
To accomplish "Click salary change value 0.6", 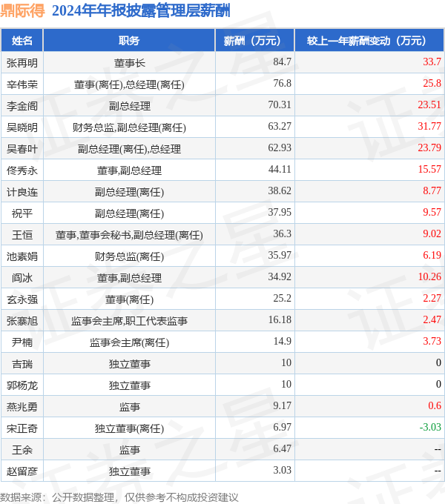I will (435, 406).
